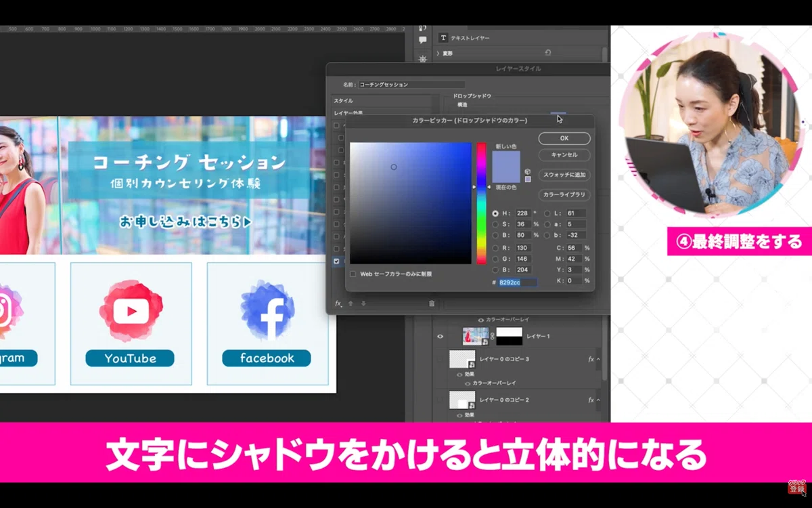Image resolution: width=812 pixels, height=508 pixels.
Task: Click the R value field 130
Action: [523, 248]
